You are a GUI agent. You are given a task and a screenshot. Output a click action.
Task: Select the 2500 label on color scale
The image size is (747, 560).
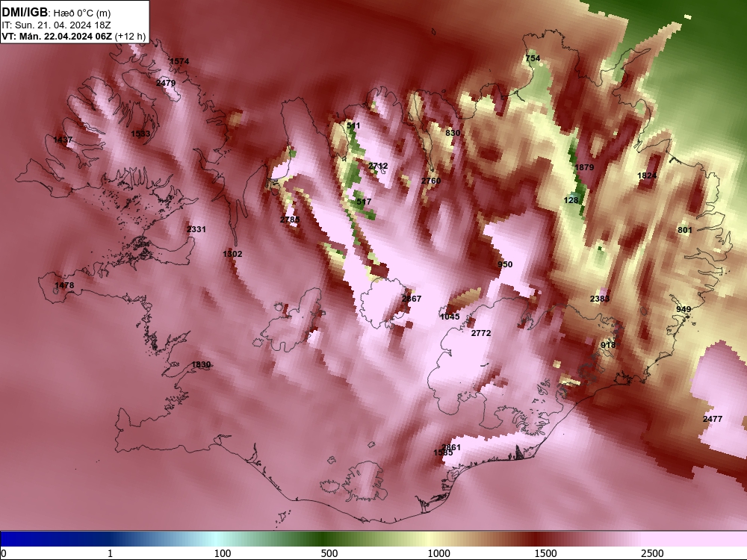coord(652,553)
